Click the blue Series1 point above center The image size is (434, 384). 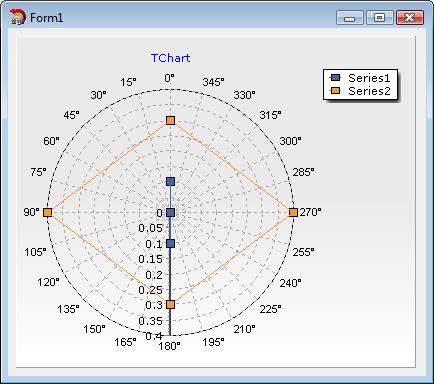tap(170, 182)
